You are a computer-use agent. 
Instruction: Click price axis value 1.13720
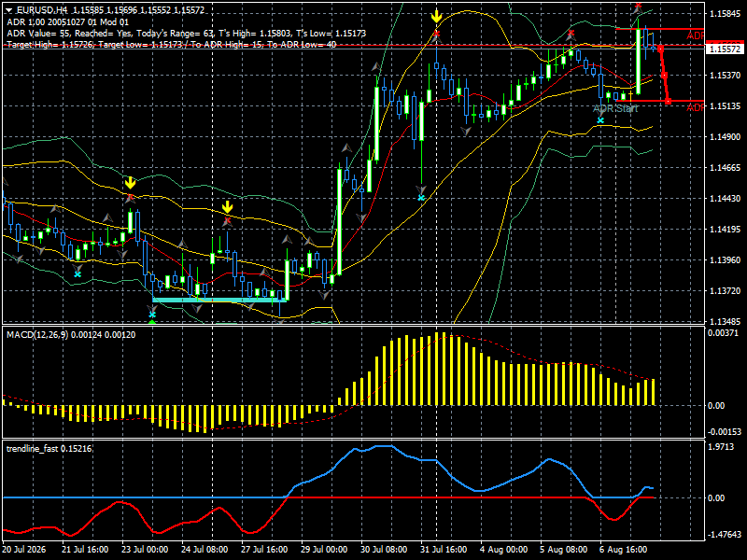(x=726, y=290)
